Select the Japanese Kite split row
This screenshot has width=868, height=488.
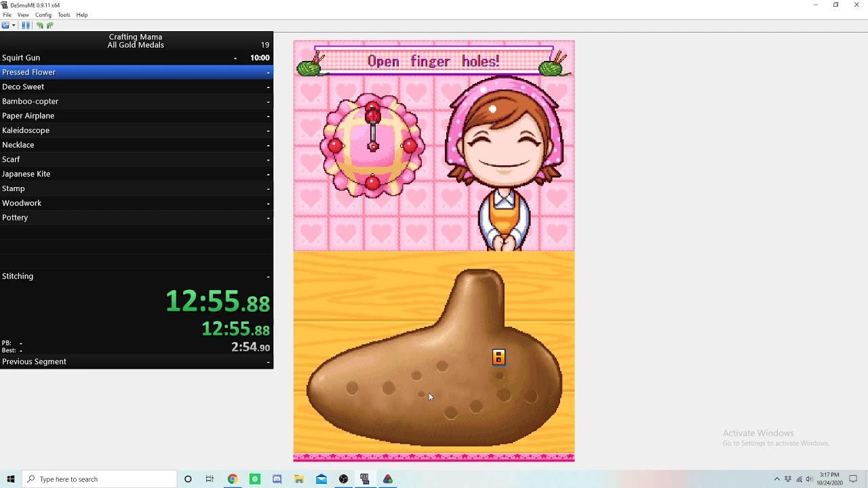click(136, 174)
